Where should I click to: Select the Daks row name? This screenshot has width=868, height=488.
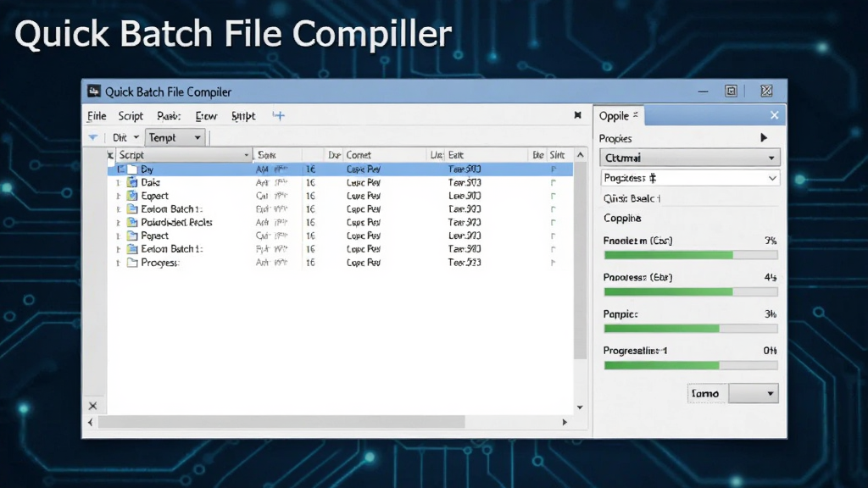click(151, 183)
